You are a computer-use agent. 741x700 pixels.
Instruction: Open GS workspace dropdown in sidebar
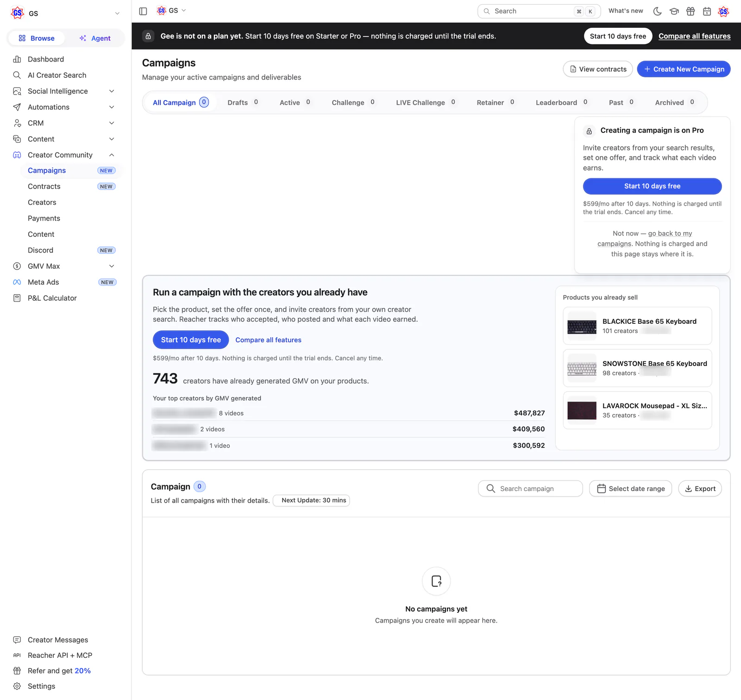click(x=65, y=13)
